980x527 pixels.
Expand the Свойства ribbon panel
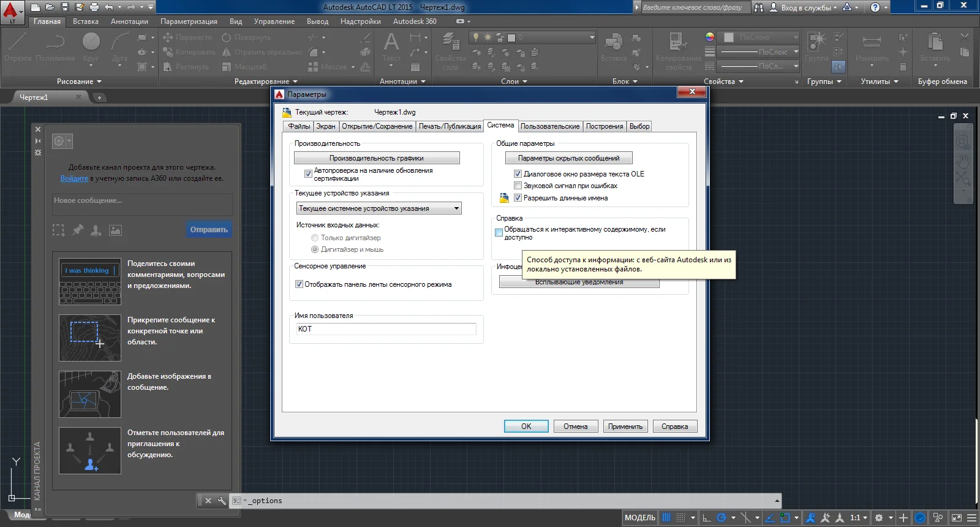tap(723, 82)
